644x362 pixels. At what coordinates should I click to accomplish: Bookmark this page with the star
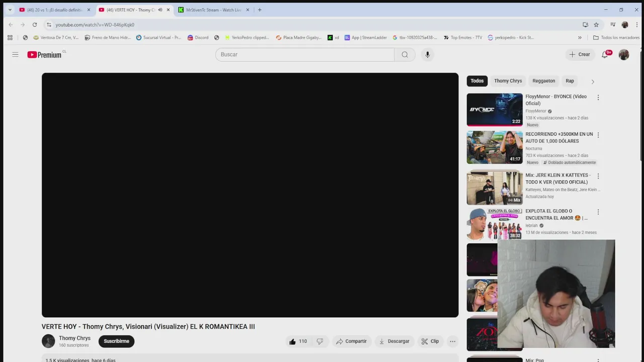point(596,25)
